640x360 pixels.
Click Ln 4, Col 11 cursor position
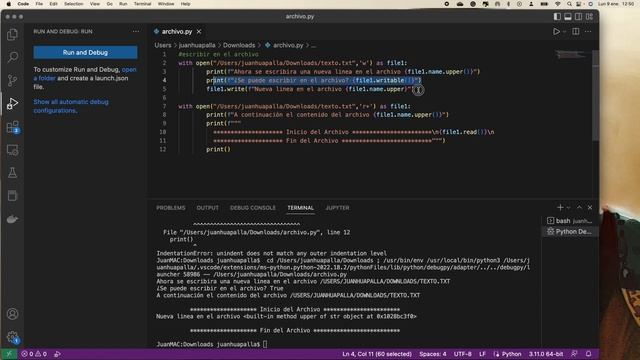[377, 354]
